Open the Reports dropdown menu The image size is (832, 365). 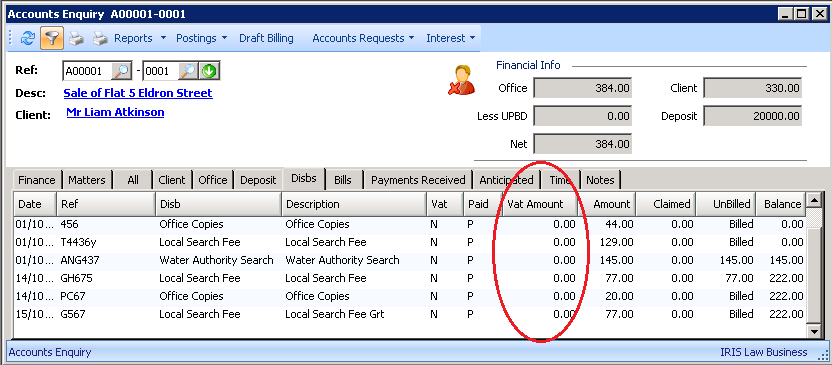click(140, 38)
